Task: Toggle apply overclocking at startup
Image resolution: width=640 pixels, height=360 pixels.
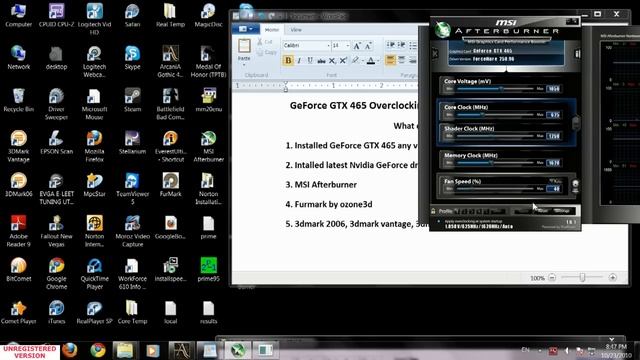Action: pyautogui.click(x=439, y=221)
